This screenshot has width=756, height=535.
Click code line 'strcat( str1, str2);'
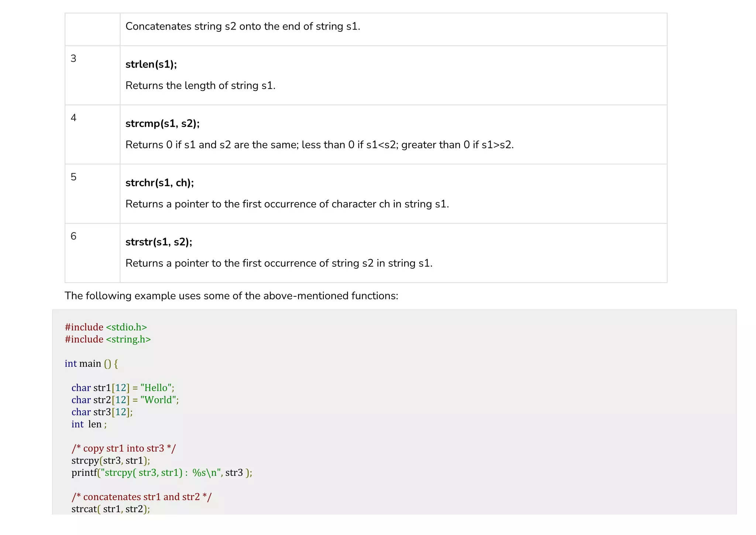(111, 509)
